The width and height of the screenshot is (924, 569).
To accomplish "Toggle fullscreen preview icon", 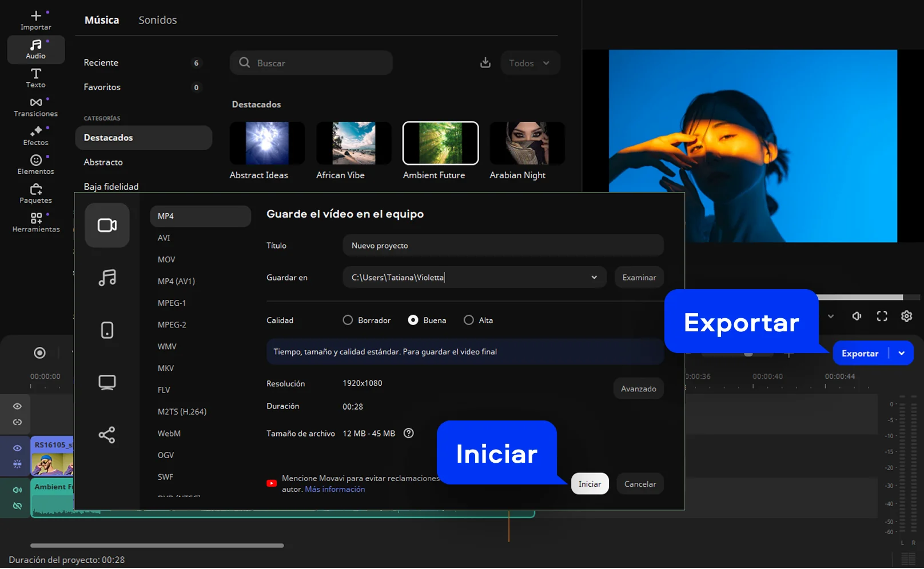I will [882, 316].
